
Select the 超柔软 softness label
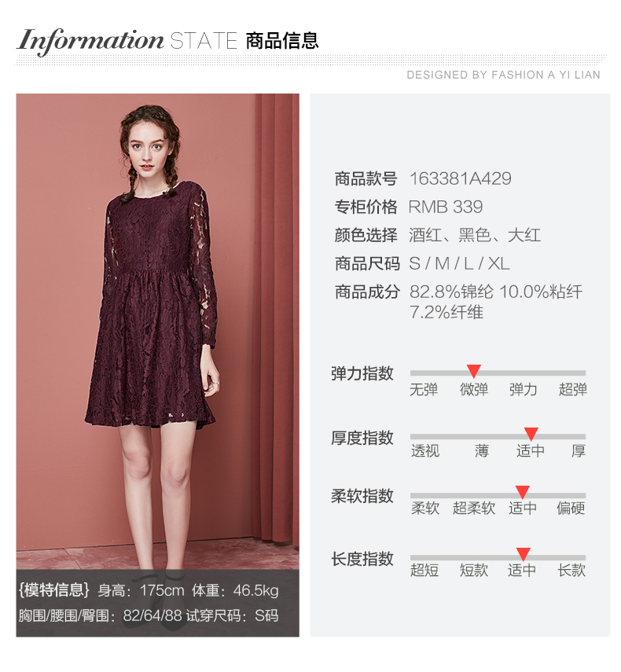[x=474, y=509]
